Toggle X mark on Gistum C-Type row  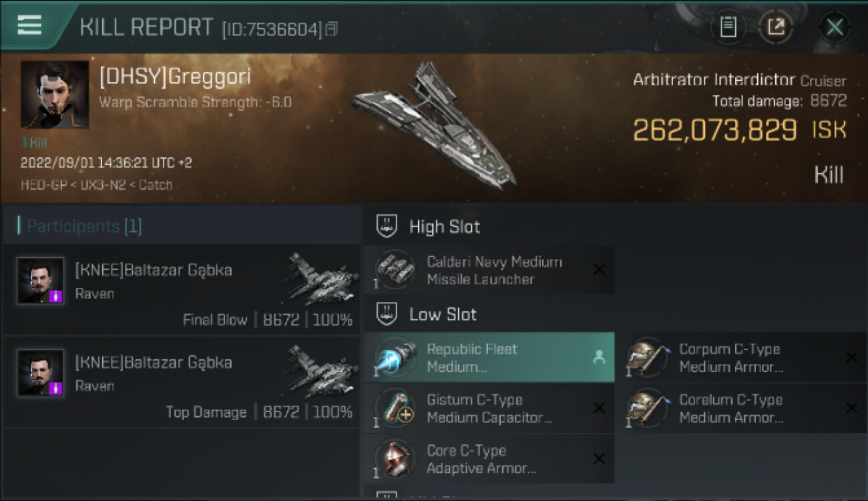tap(599, 408)
